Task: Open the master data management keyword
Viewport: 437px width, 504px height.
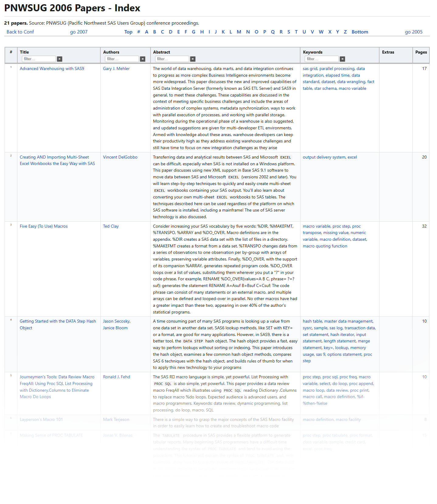Action: [x=348, y=321]
